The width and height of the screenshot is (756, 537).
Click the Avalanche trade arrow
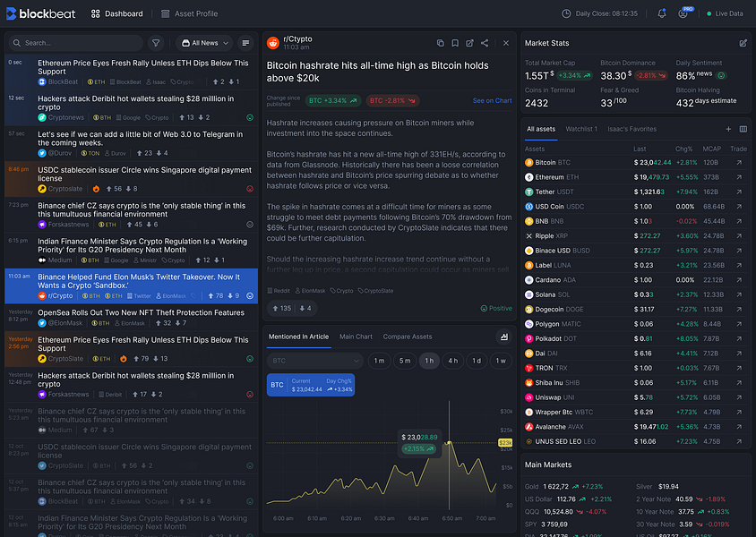tap(739, 427)
